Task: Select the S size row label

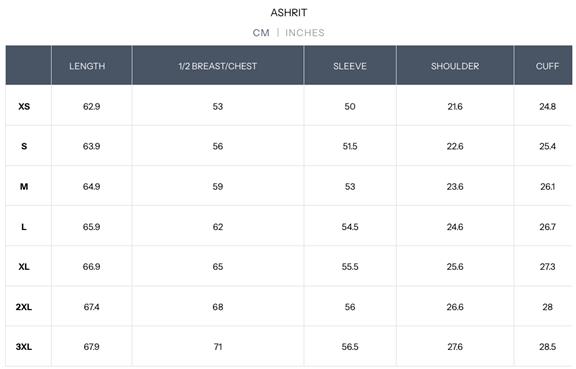Action: [24, 146]
